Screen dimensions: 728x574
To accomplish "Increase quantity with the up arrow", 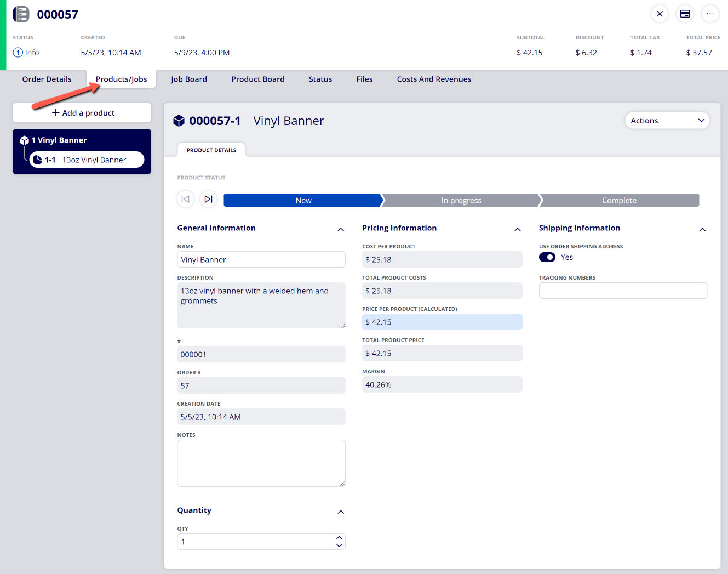I will pos(339,538).
